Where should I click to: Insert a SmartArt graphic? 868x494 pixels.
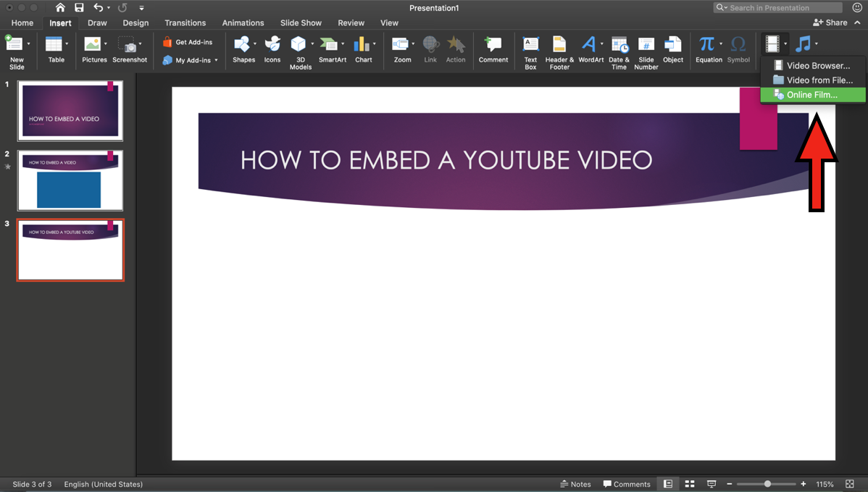(x=330, y=45)
